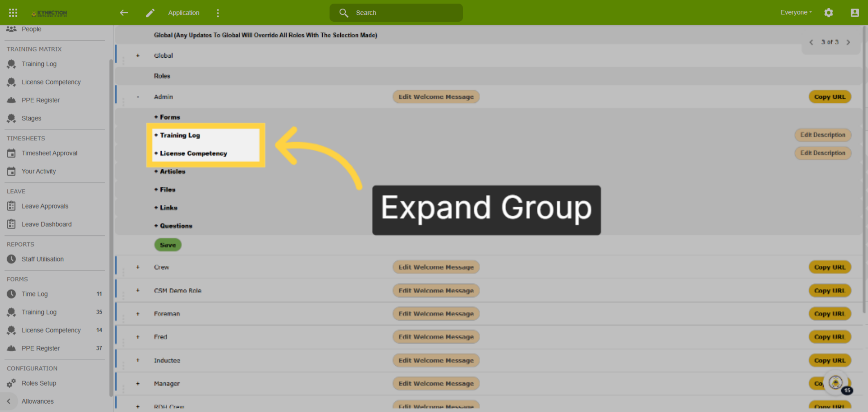Viewport: 868px width, 412px height.
Task: Edit Welcome Message for Manager
Action: (x=436, y=383)
